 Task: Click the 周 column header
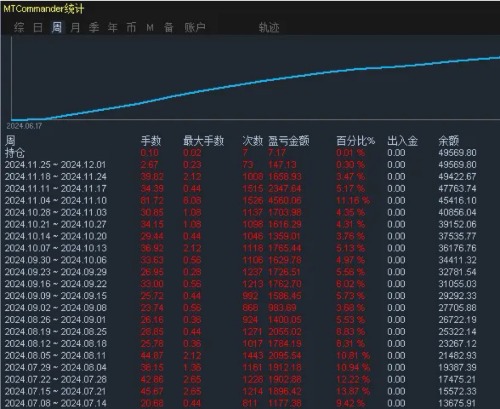10,141
